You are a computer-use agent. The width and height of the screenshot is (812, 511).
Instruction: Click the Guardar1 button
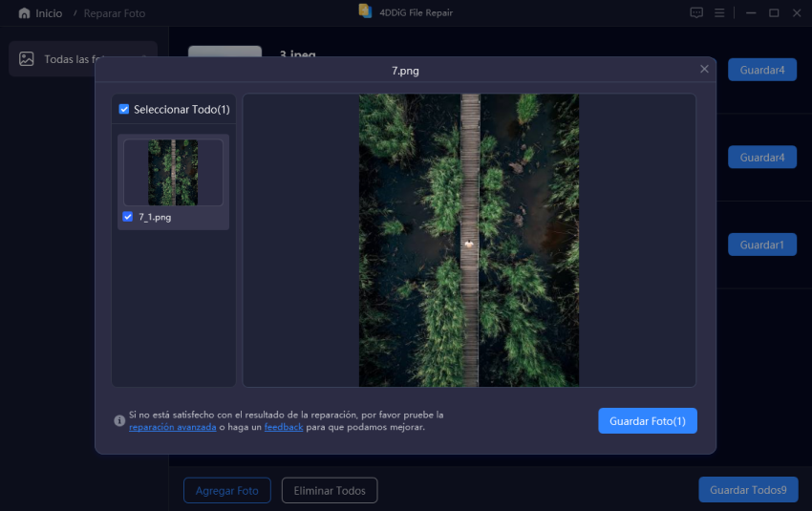pyautogui.click(x=761, y=245)
